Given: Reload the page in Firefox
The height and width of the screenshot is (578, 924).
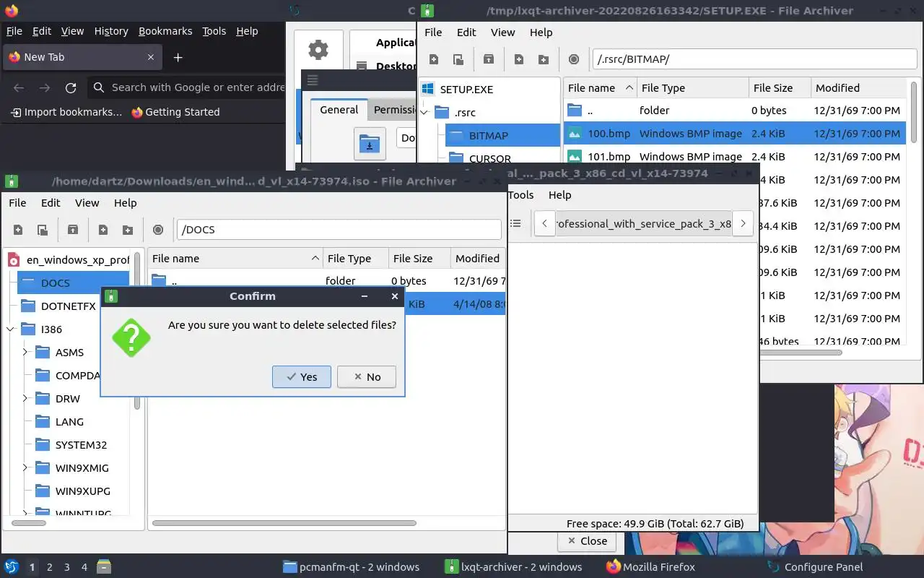Looking at the screenshot, I should (x=71, y=87).
